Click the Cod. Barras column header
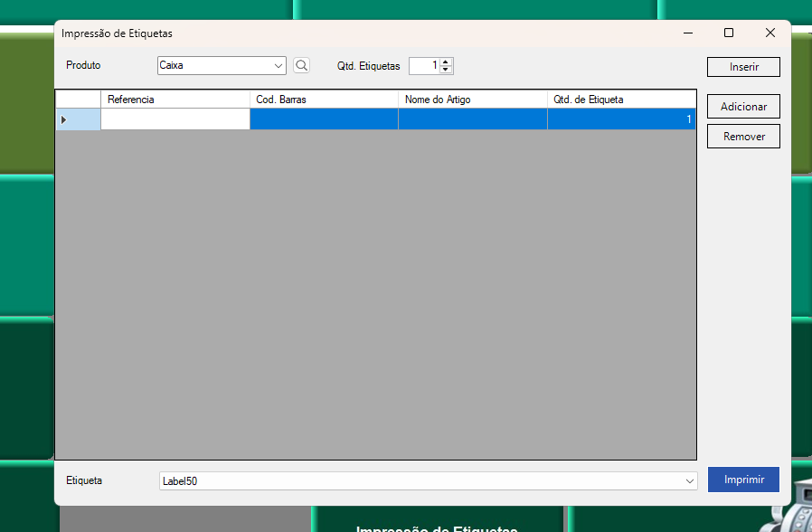The image size is (812, 532). [x=324, y=100]
